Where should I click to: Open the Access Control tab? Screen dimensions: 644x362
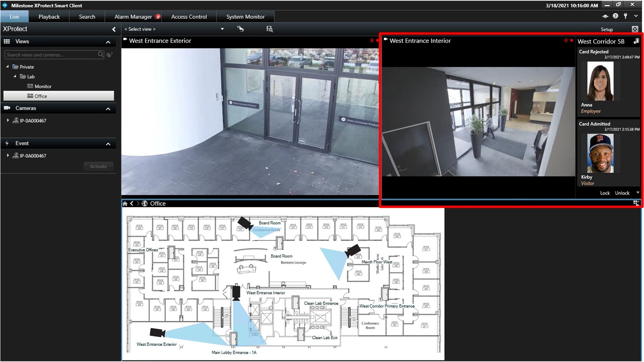[x=189, y=17]
